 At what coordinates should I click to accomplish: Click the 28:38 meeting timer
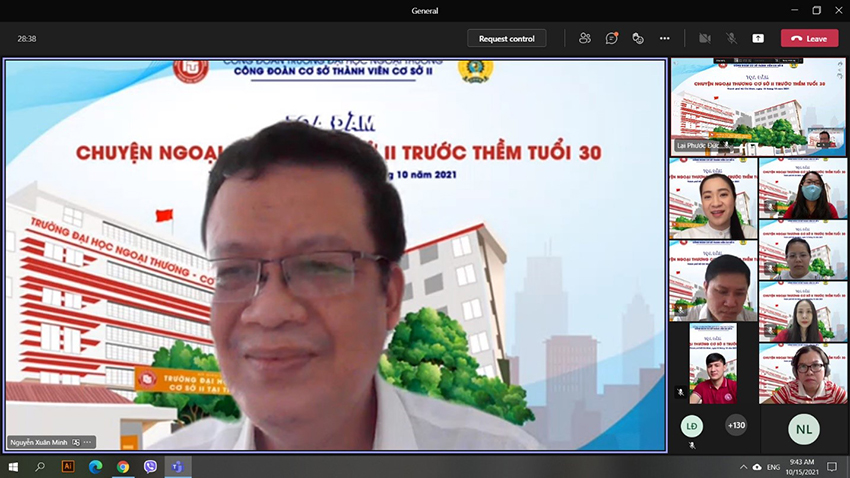(x=27, y=38)
